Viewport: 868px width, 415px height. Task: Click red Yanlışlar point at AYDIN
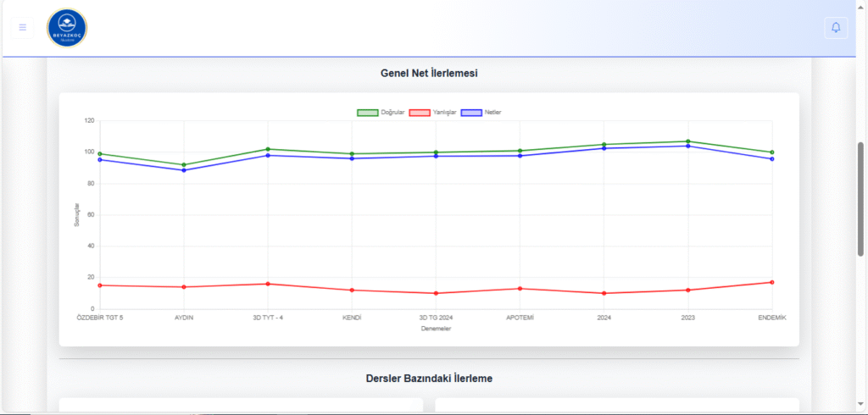point(184,287)
